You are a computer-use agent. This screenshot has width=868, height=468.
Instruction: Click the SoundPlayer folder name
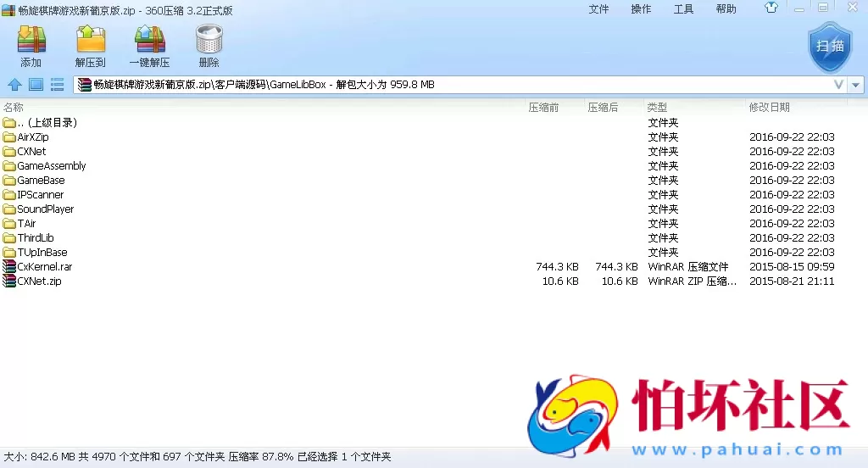[x=46, y=209]
